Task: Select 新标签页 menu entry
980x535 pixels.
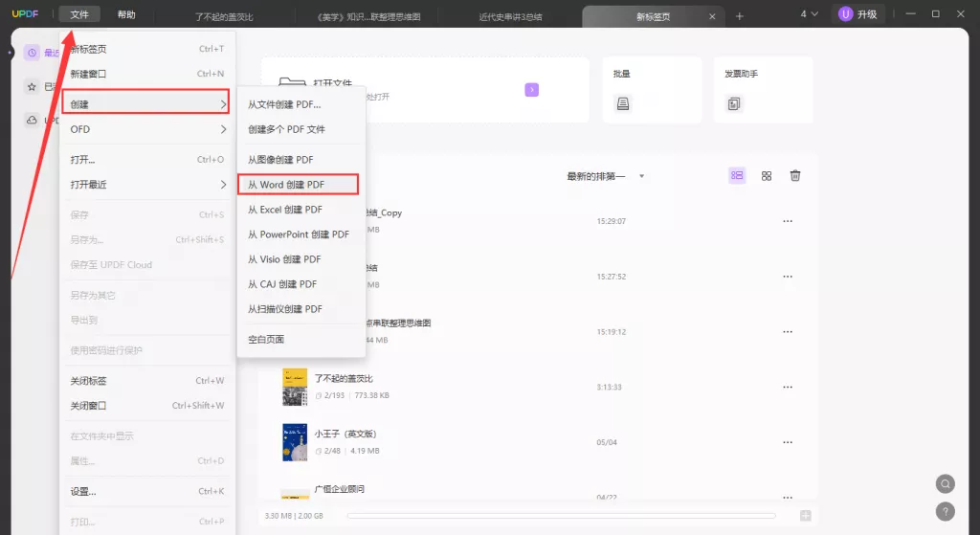Action: point(147,49)
